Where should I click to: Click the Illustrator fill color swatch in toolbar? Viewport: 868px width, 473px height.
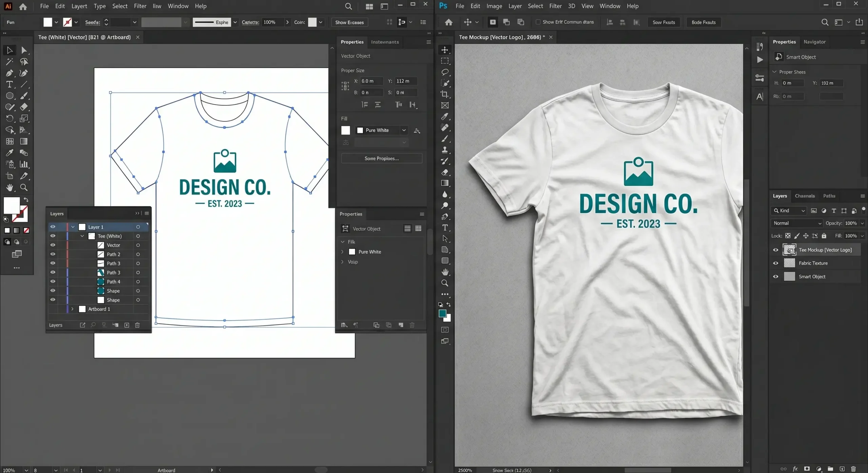(12, 205)
